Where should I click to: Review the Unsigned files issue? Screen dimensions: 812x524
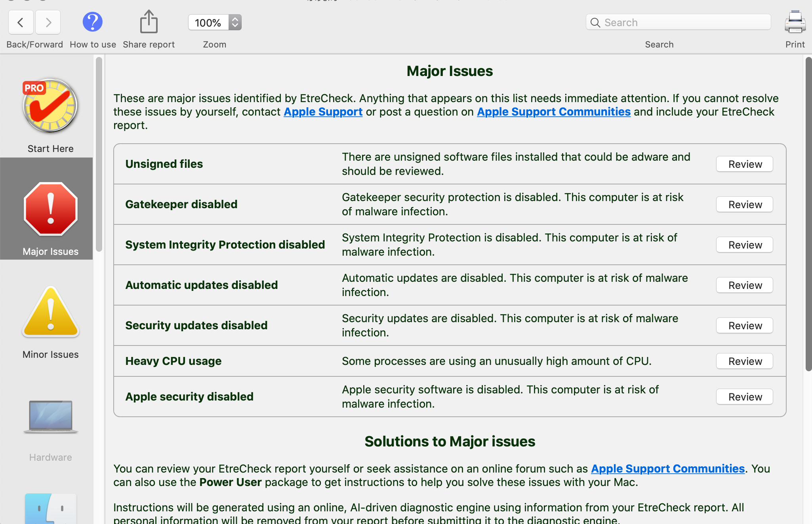pyautogui.click(x=744, y=164)
